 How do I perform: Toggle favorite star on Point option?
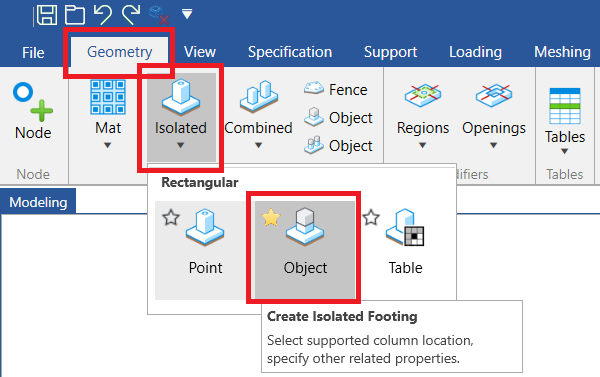(171, 218)
